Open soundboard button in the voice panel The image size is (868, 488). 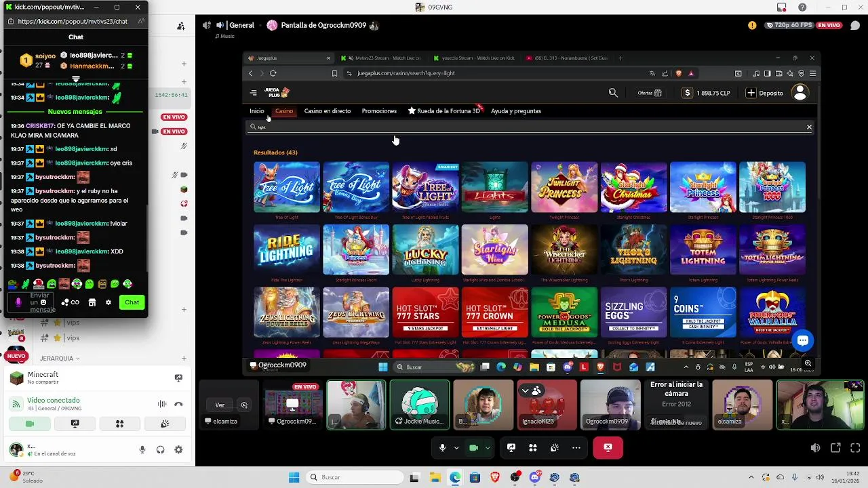click(x=165, y=424)
